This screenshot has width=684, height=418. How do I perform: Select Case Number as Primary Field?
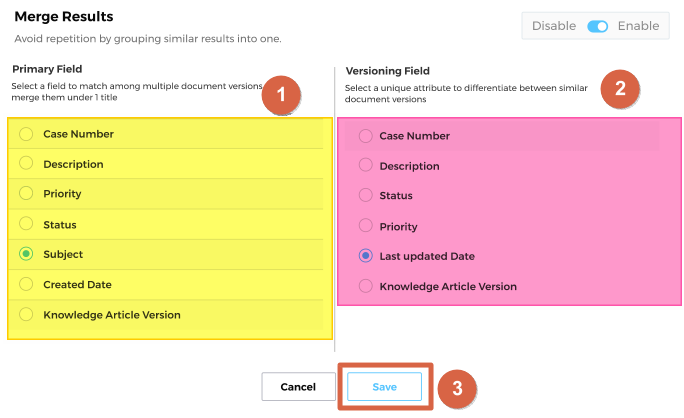click(26, 134)
